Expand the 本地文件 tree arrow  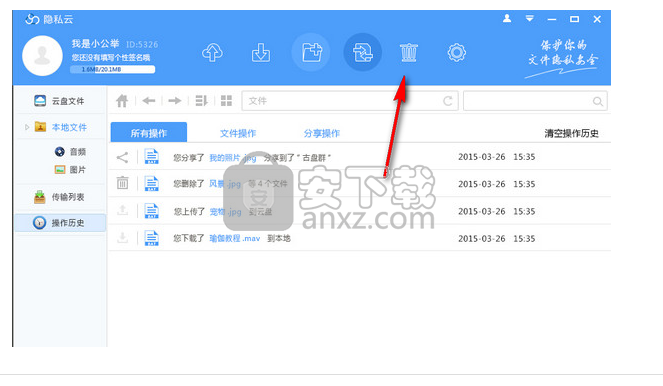pyautogui.click(x=27, y=127)
